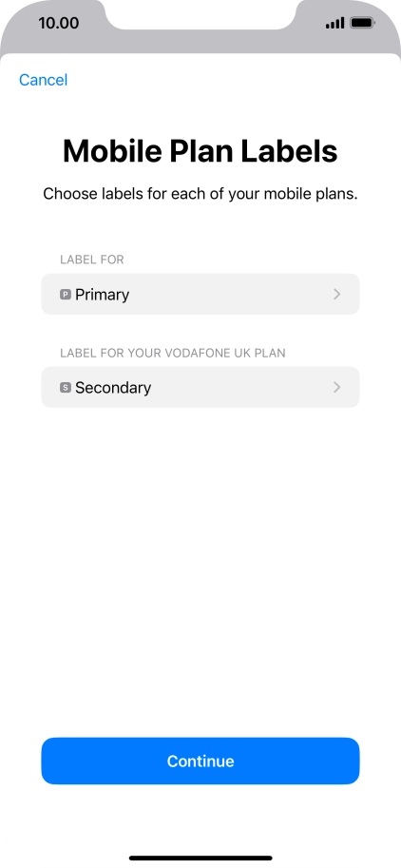Select the 'Label for' section header

(92, 260)
